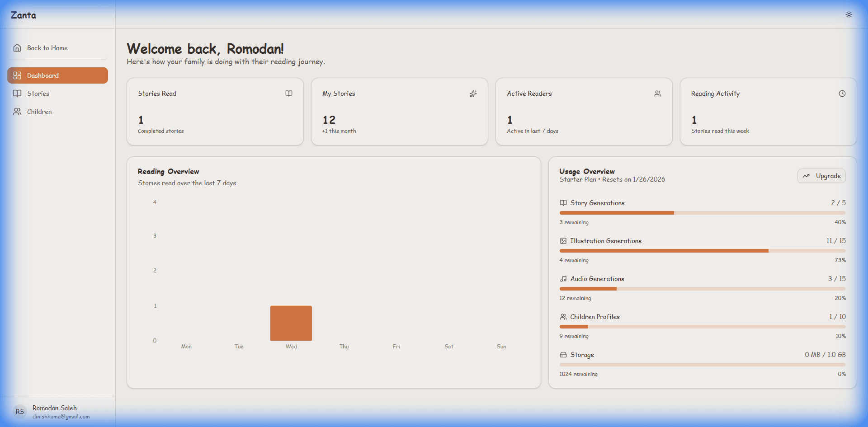Click the RS profile avatar at bottom

(x=19, y=412)
